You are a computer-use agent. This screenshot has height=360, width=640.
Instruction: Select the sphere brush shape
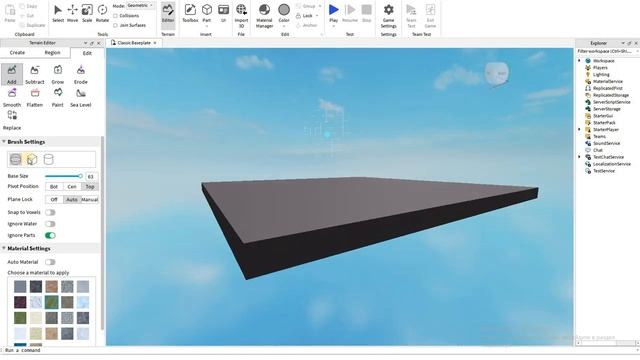tap(16, 159)
